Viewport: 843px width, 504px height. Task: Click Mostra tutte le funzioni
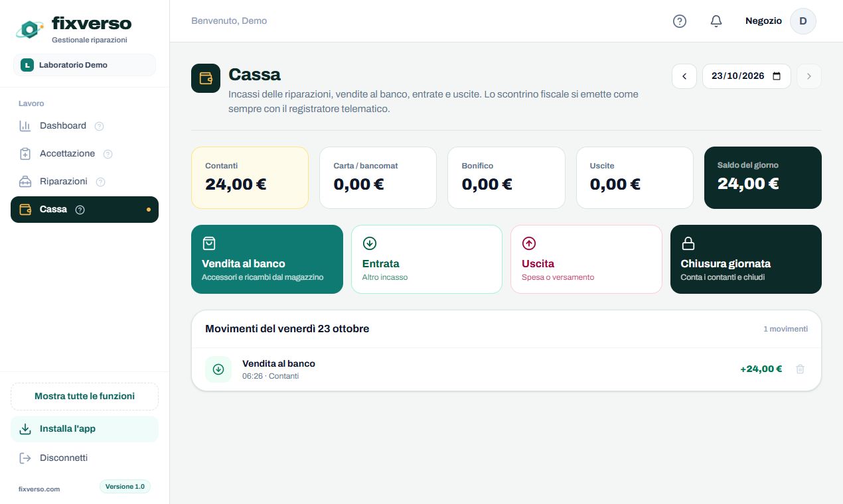click(84, 397)
